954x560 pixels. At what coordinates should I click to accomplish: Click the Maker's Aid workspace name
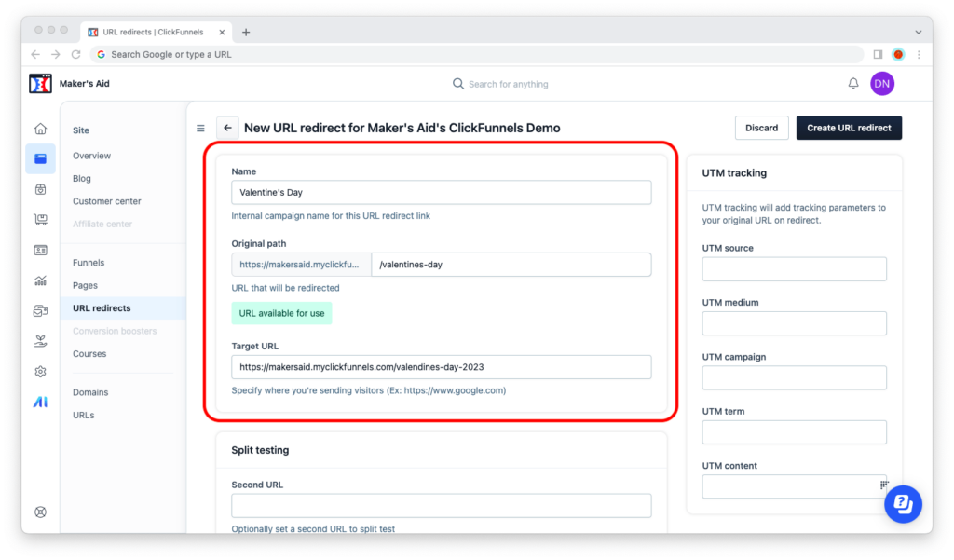(85, 83)
